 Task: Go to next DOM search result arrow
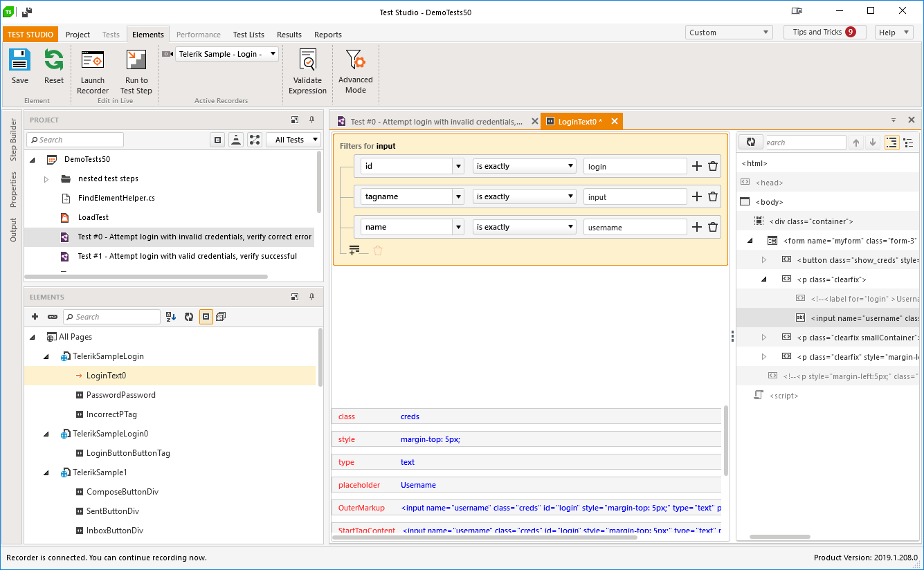coord(873,142)
